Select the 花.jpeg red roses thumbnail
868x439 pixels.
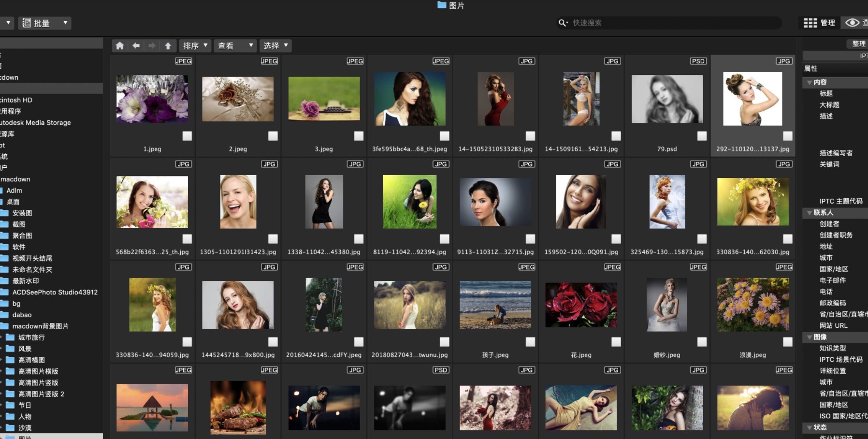[x=581, y=305]
